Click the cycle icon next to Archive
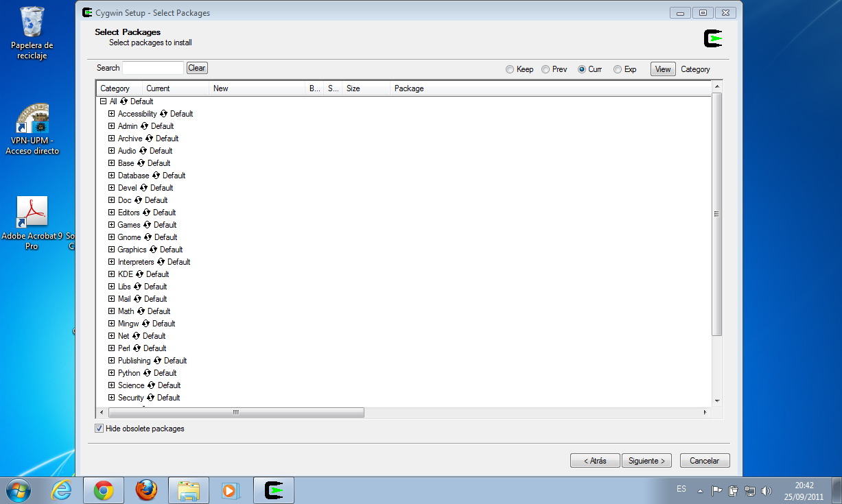The height and width of the screenshot is (504, 842). 150,139
